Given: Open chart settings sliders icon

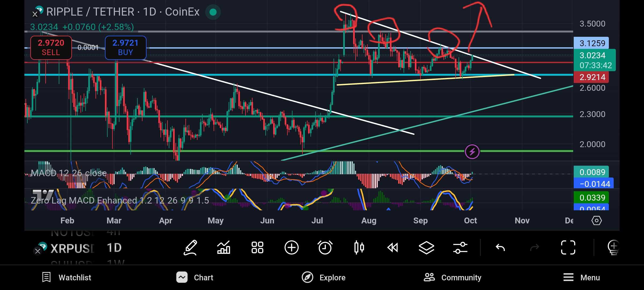Looking at the screenshot, I should tap(460, 248).
